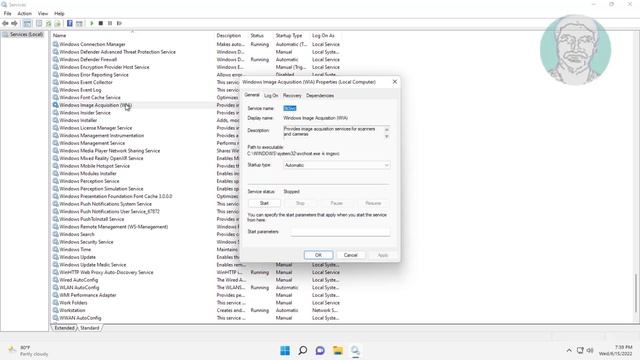Open the Help menu
640x360 pixels.
click(59, 13)
